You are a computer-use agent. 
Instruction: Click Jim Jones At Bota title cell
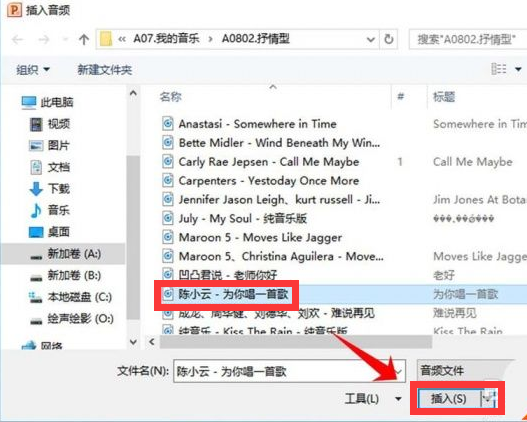pos(480,200)
